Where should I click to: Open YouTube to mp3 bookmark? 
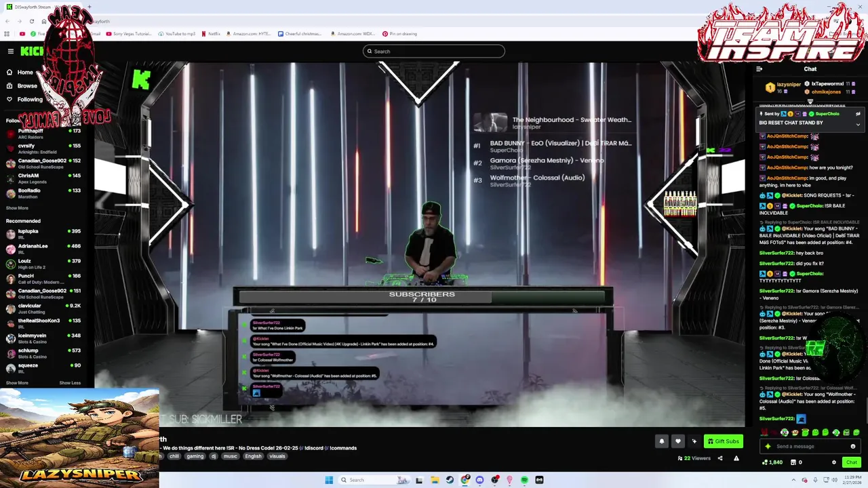176,34
